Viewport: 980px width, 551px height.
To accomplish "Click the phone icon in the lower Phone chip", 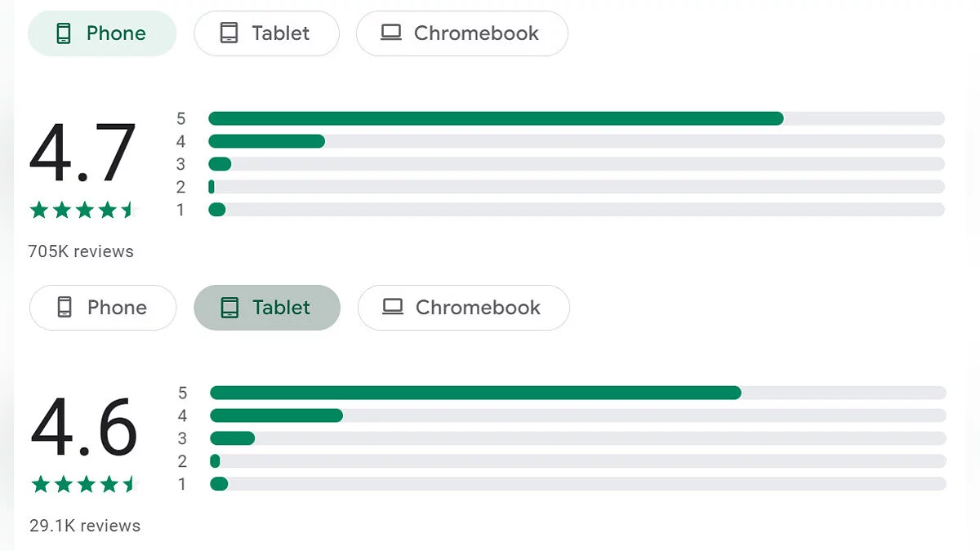I will point(65,308).
